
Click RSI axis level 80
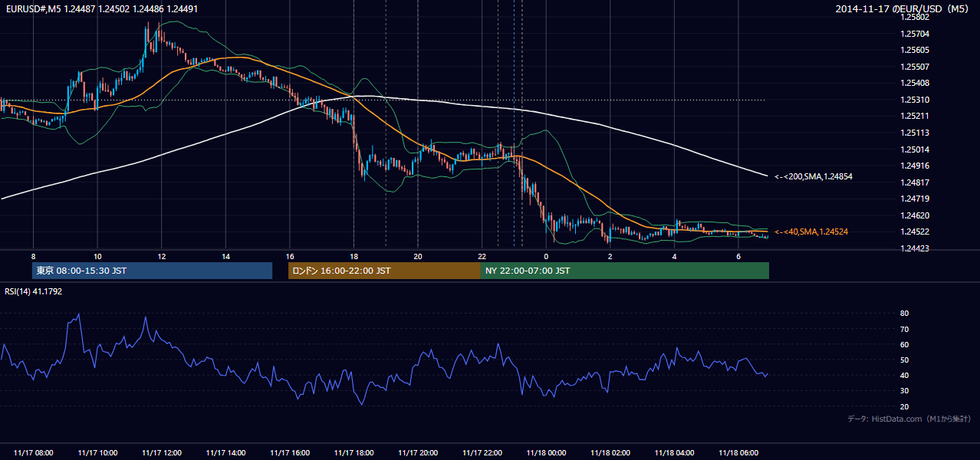coord(905,314)
